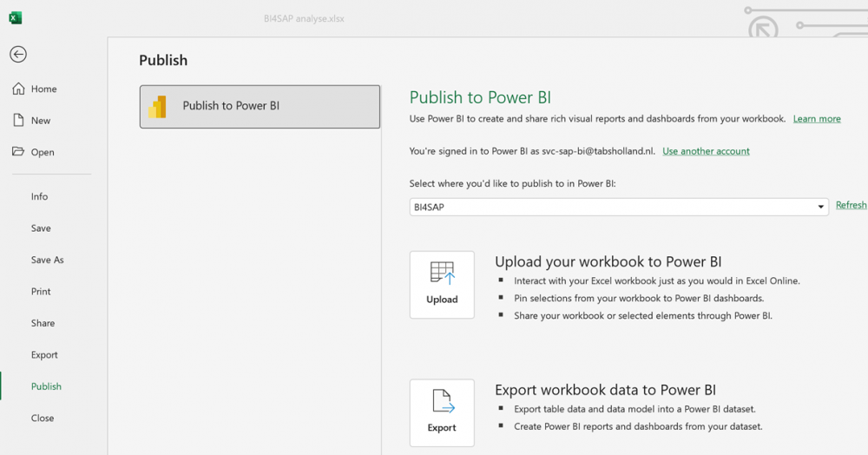Image resolution: width=868 pixels, height=455 pixels.
Task: Click the BI4SAP workspace selection field
Action: [x=619, y=207]
